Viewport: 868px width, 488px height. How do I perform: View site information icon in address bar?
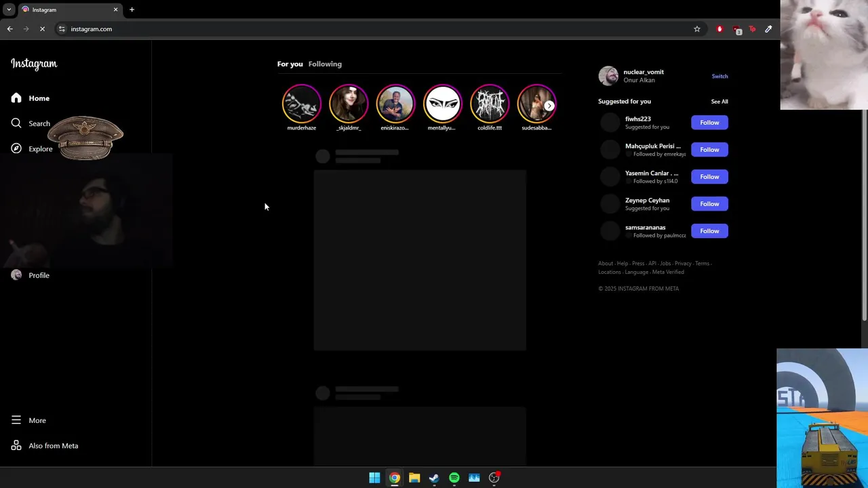pyautogui.click(x=62, y=29)
